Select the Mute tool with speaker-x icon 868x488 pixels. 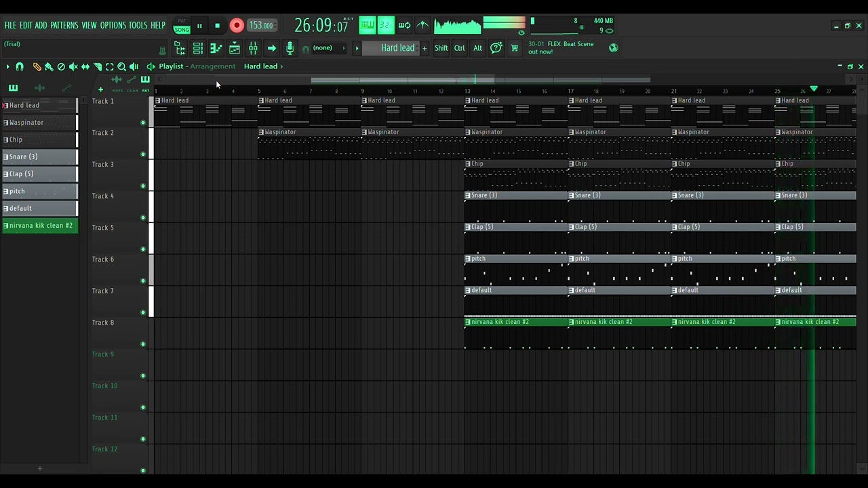73,66
